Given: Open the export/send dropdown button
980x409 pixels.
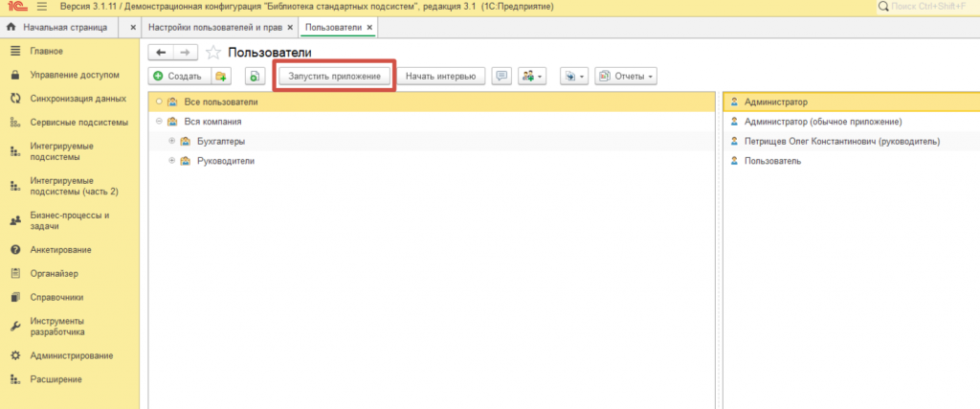Looking at the screenshot, I should point(574,77).
